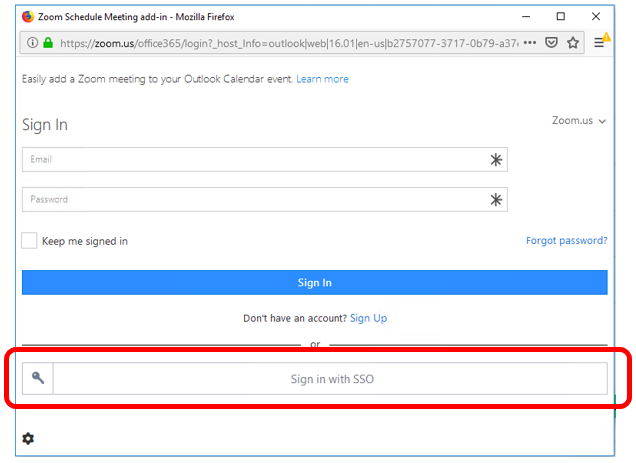Follow the Forgot password? link
636x463 pixels.
click(x=566, y=241)
